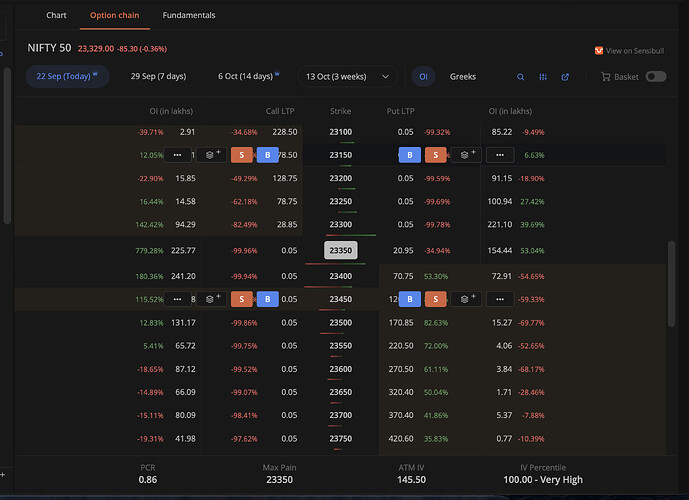
Task: Select the OI view toggle
Action: (x=423, y=77)
